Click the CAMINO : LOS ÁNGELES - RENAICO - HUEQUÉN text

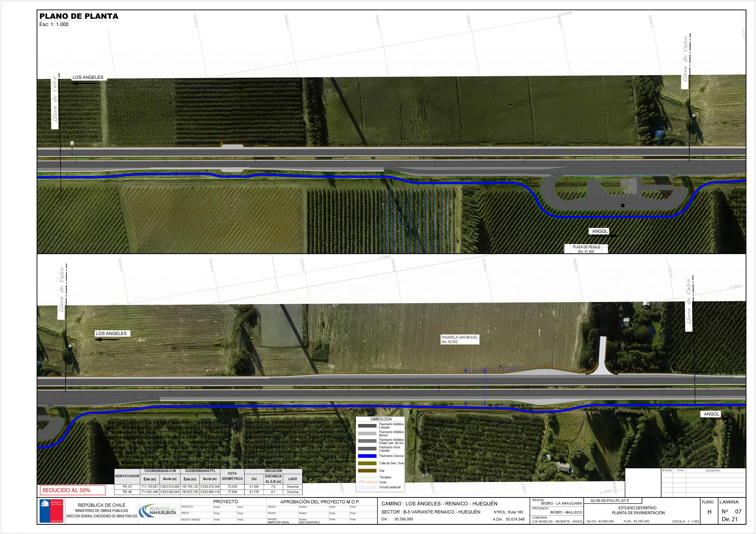pos(439,504)
